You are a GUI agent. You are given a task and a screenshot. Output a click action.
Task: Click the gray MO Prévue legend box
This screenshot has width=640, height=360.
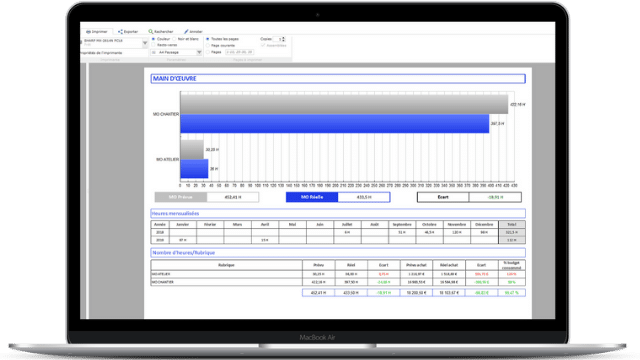[181, 197]
